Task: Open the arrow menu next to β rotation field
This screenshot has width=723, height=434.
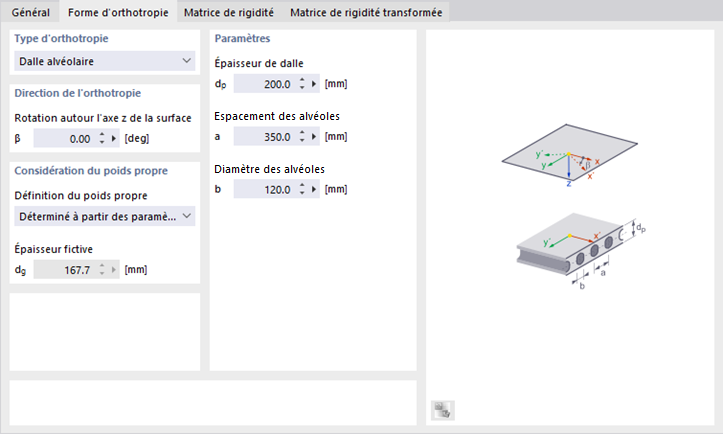Action: 114,138
